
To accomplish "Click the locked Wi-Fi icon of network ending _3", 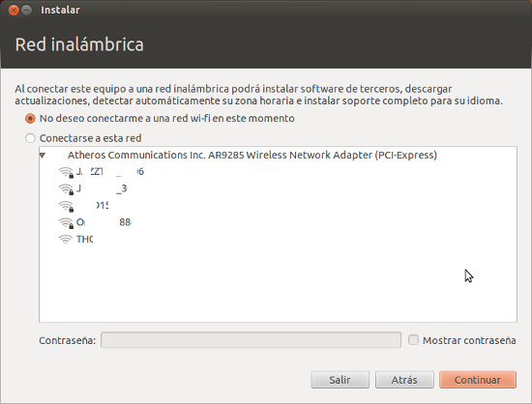I will pos(66,188).
